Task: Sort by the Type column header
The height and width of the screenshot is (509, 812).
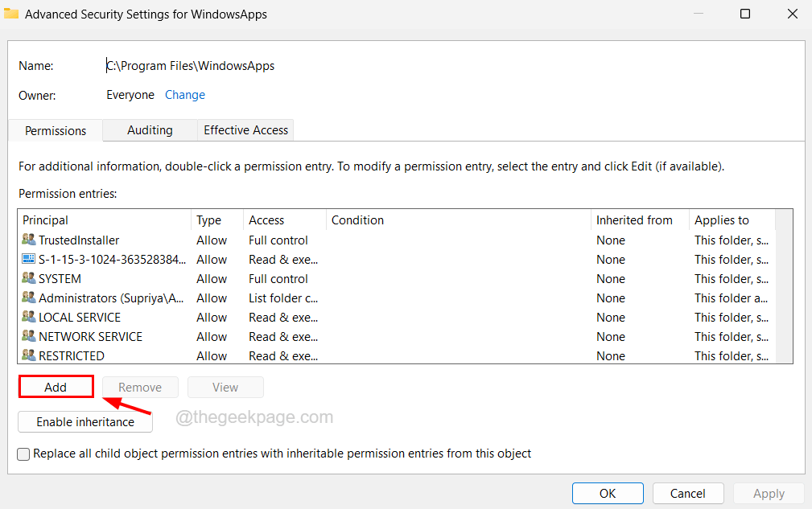Action: (x=217, y=220)
